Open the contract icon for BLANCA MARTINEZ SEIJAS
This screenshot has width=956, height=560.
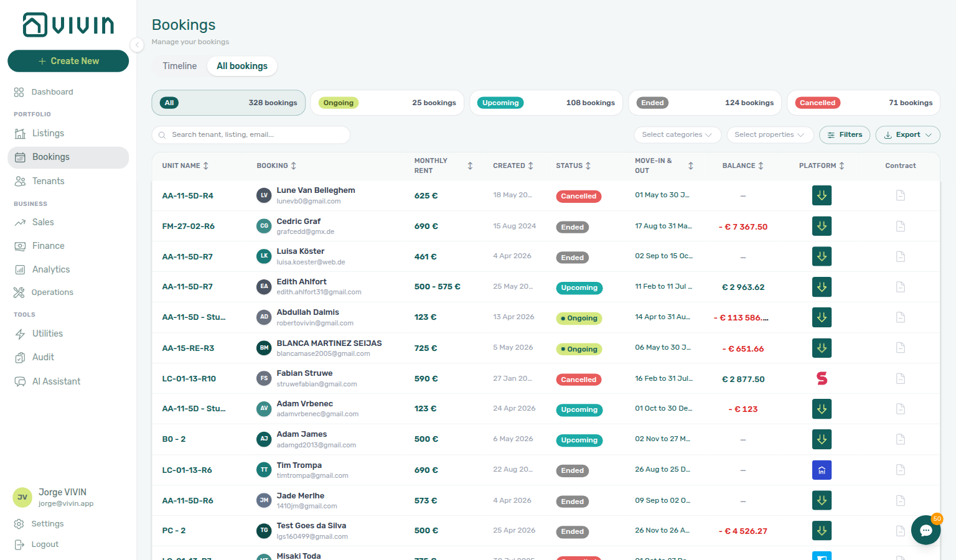click(x=900, y=348)
